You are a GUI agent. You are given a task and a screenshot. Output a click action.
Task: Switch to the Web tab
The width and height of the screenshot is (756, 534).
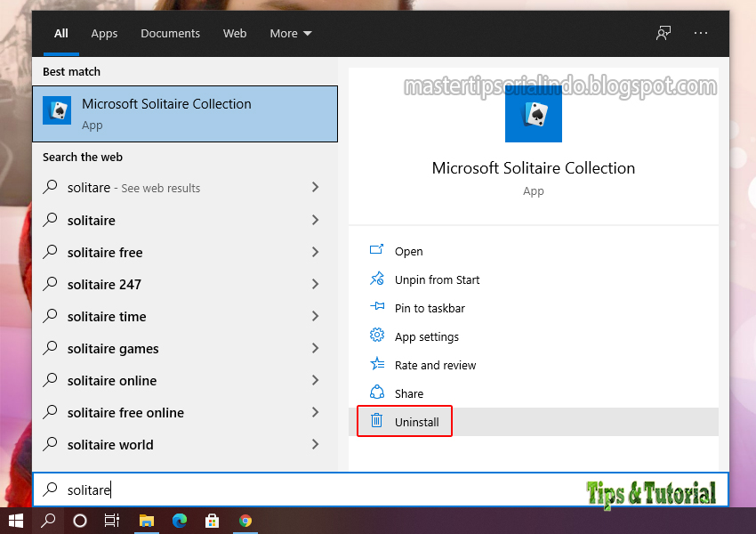[x=235, y=33]
